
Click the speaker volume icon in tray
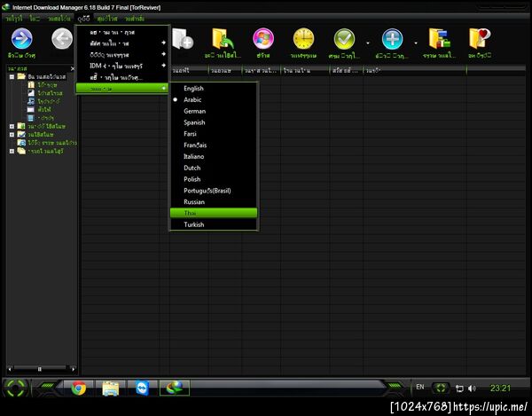(x=472, y=389)
